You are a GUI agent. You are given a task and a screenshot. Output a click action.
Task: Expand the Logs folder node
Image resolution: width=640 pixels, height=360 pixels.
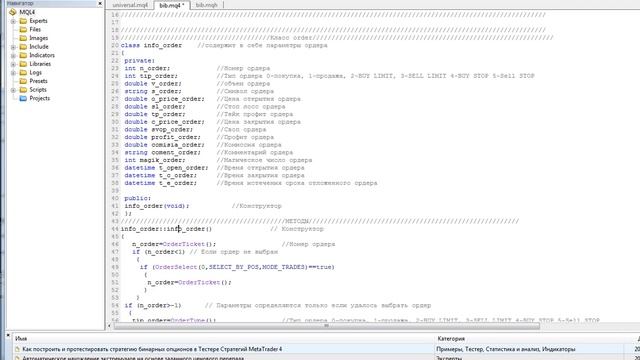tap(13, 72)
